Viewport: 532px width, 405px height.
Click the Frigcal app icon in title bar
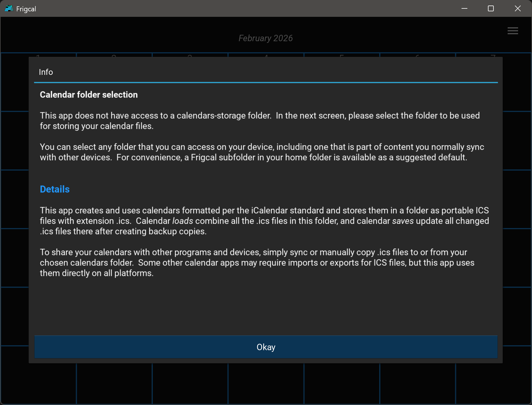pos(9,9)
